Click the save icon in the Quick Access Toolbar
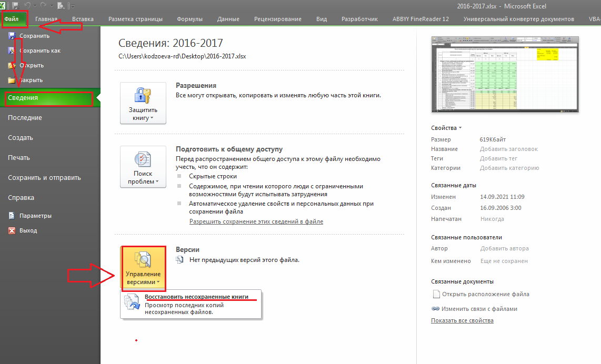Image resolution: width=601 pixels, height=364 pixels. 15,6
